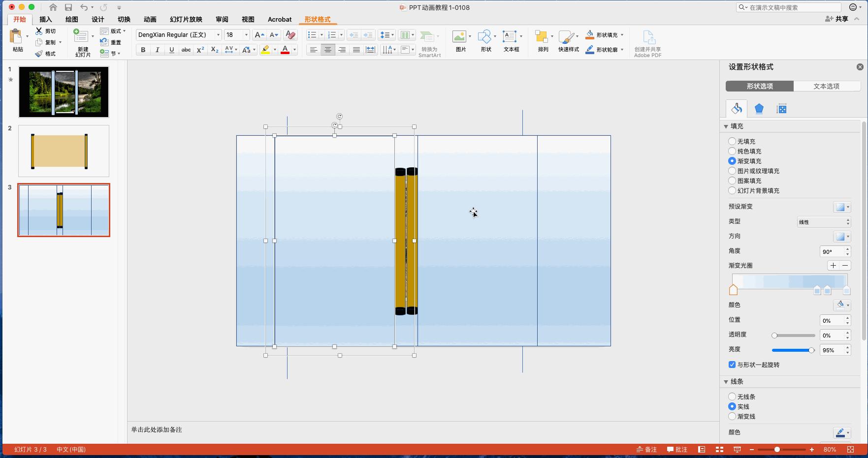The width and height of the screenshot is (868, 458).
Task: Switch to the 动画 ribbon tab
Action: point(150,19)
